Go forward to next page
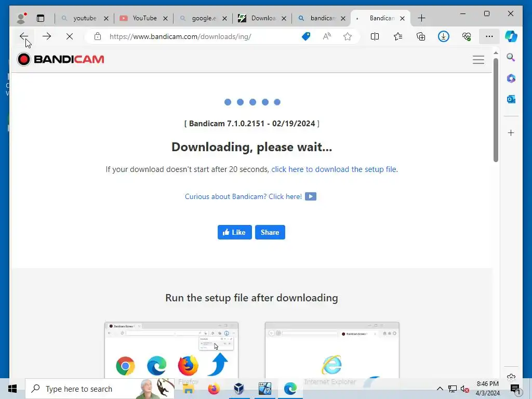Screen dimensions: 532x399 (x=47, y=36)
